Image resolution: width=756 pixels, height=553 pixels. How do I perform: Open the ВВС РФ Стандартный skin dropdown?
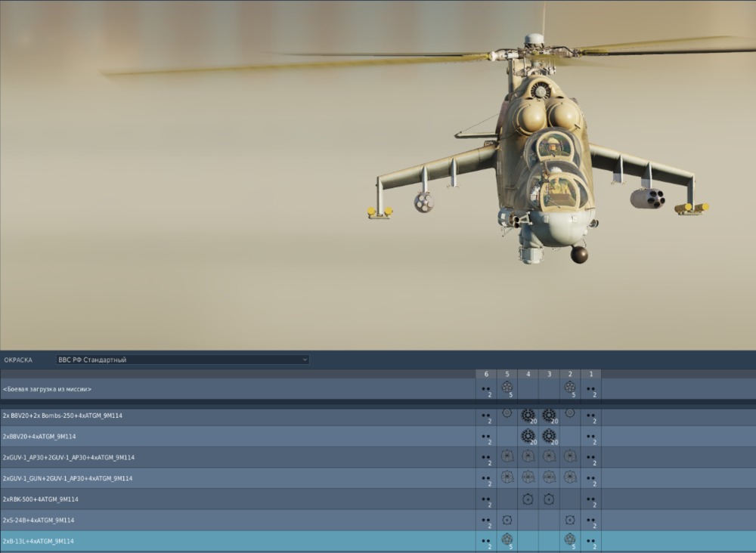[181, 360]
